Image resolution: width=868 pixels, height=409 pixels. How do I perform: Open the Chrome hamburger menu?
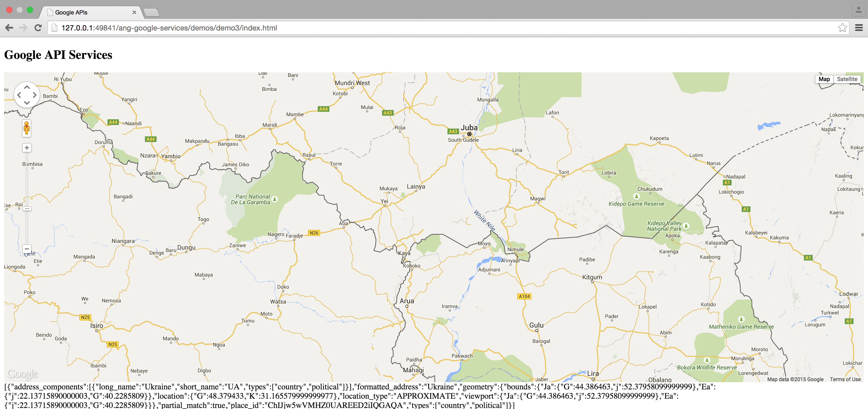(x=858, y=28)
